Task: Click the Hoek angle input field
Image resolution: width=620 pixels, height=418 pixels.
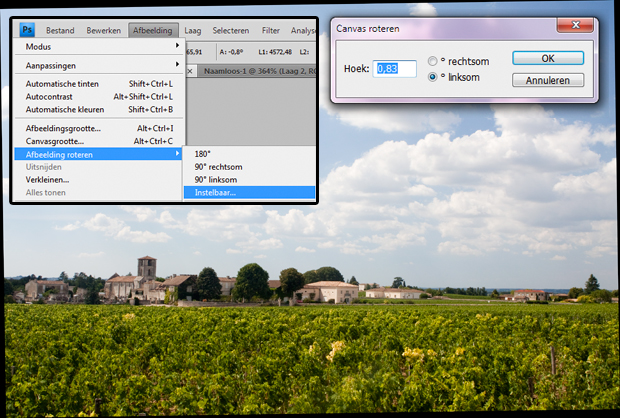Action: [x=394, y=69]
